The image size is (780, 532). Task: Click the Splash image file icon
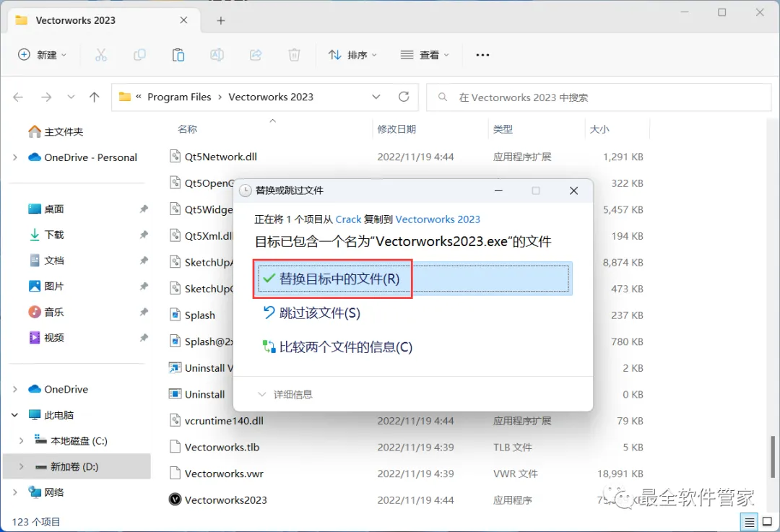pos(175,315)
